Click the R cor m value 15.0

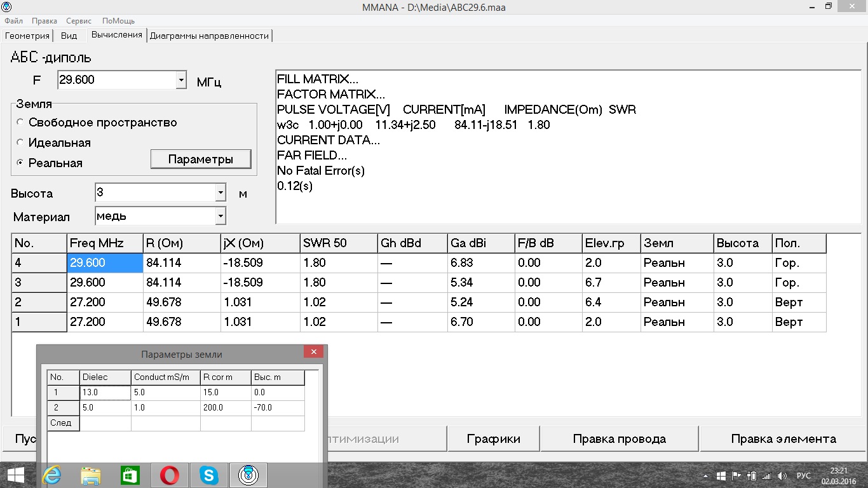(x=226, y=393)
